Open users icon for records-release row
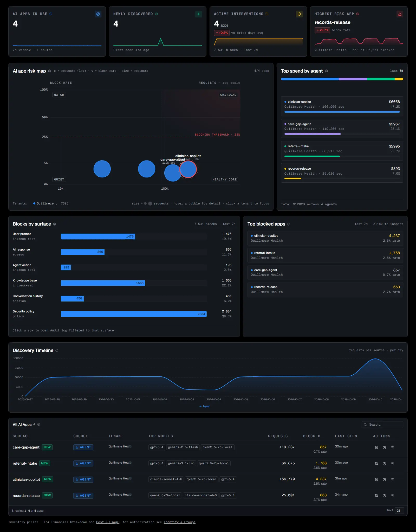Viewport: 416px width, 532px height. coord(393,496)
